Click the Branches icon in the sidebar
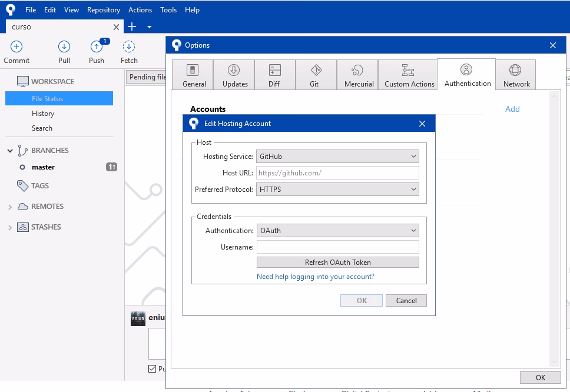 [22, 151]
